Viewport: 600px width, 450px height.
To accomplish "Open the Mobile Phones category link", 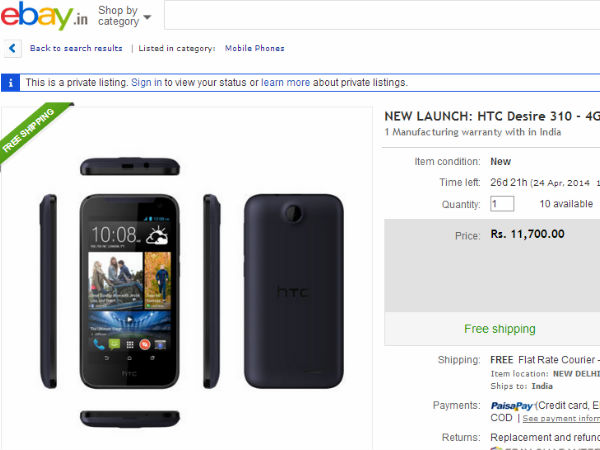I will [253, 48].
